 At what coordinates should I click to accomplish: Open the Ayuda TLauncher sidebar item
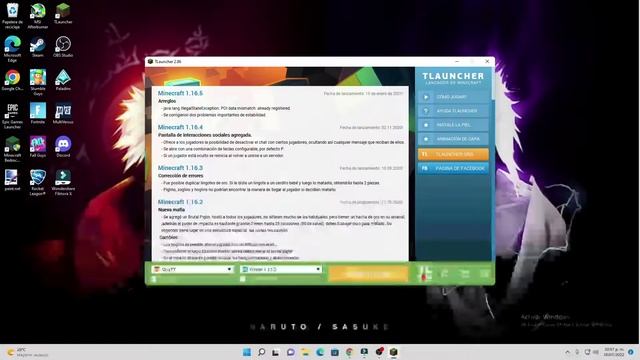[453, 111]
